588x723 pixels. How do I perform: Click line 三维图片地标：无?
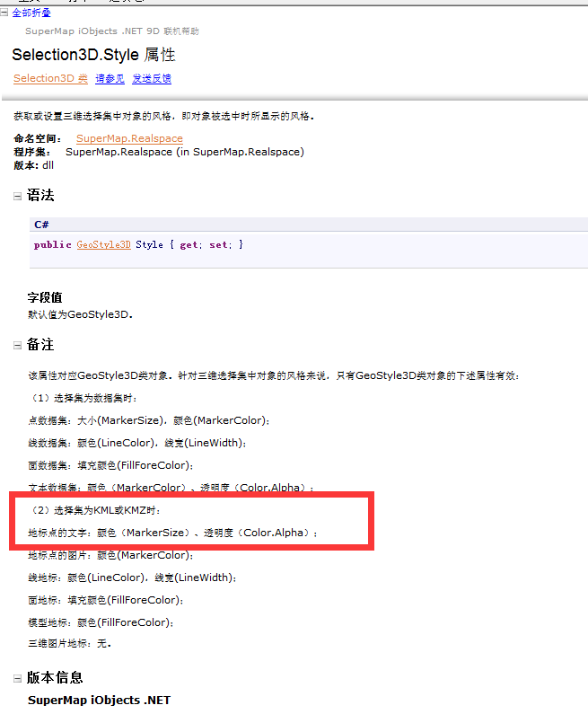[x=70, y=644]
